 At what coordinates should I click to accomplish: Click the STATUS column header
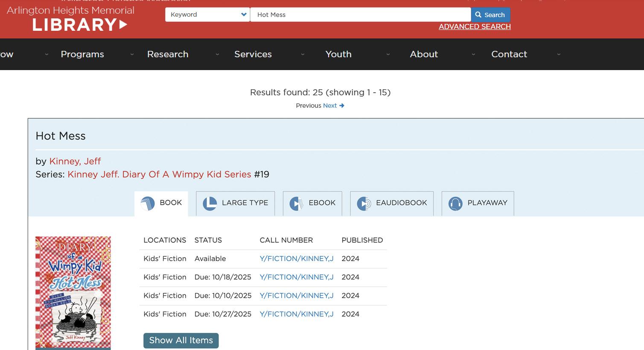[208, 240]
